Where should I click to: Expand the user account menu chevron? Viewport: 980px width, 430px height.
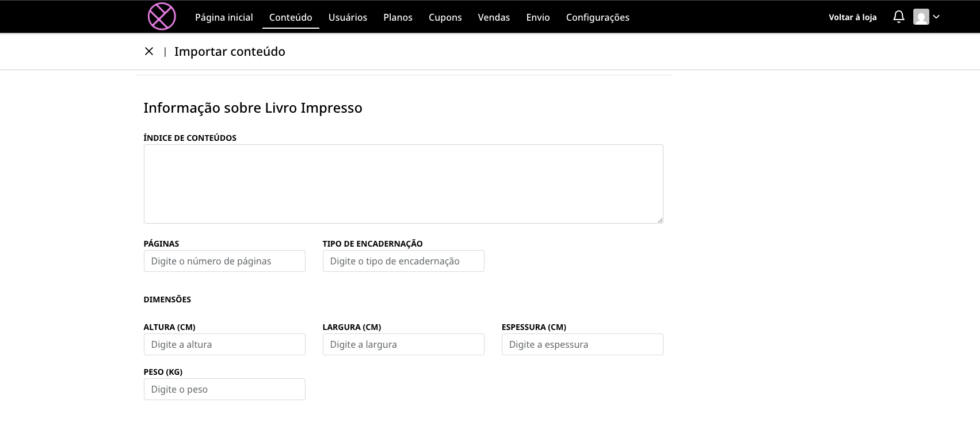tap(936, 17)
